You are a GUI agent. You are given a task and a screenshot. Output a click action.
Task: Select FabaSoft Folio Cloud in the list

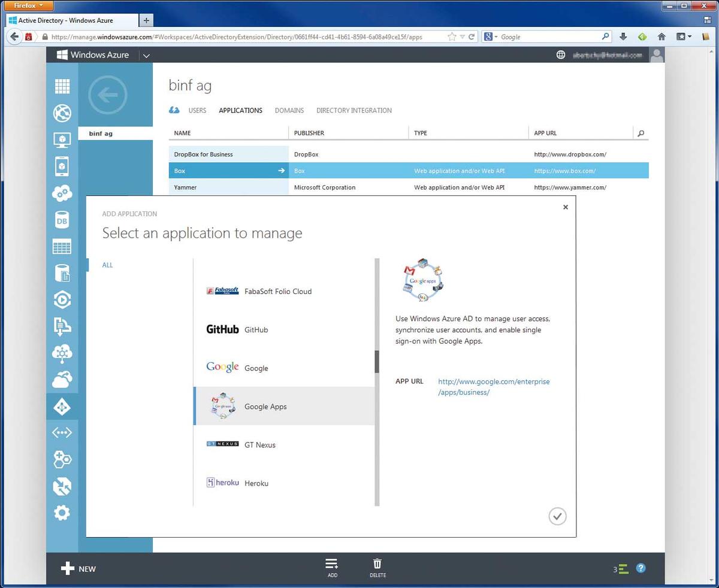[284, 292]
